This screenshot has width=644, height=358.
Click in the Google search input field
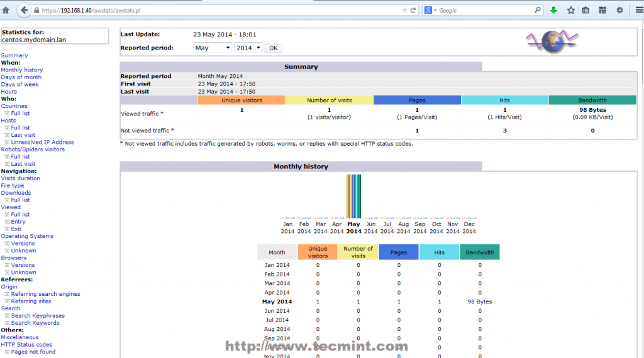tap(484, 11)
